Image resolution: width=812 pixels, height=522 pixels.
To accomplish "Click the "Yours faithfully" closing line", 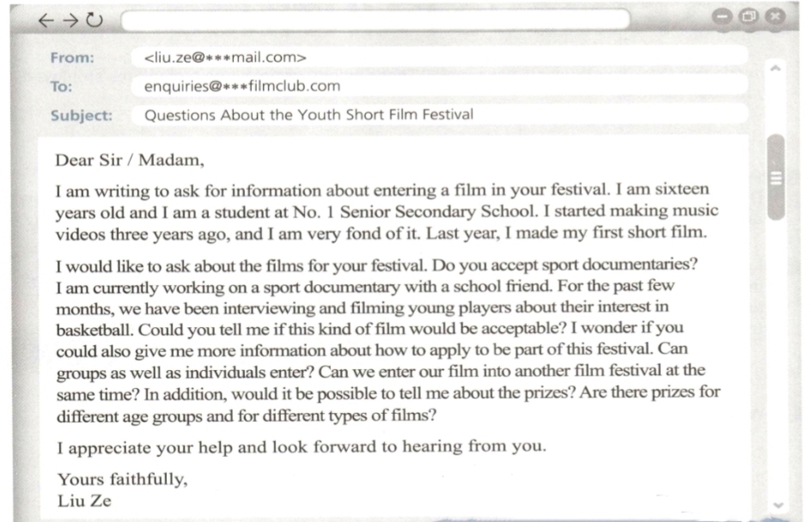I will tap(121, 479).
